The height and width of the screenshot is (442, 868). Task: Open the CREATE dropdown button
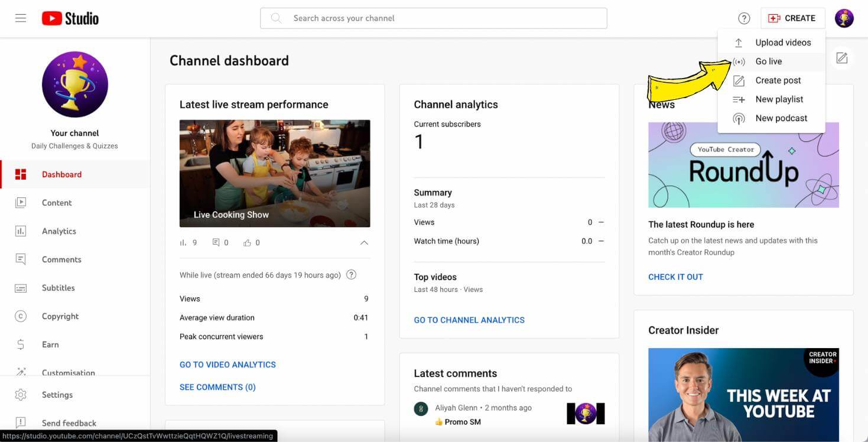[x=792, y=18]
